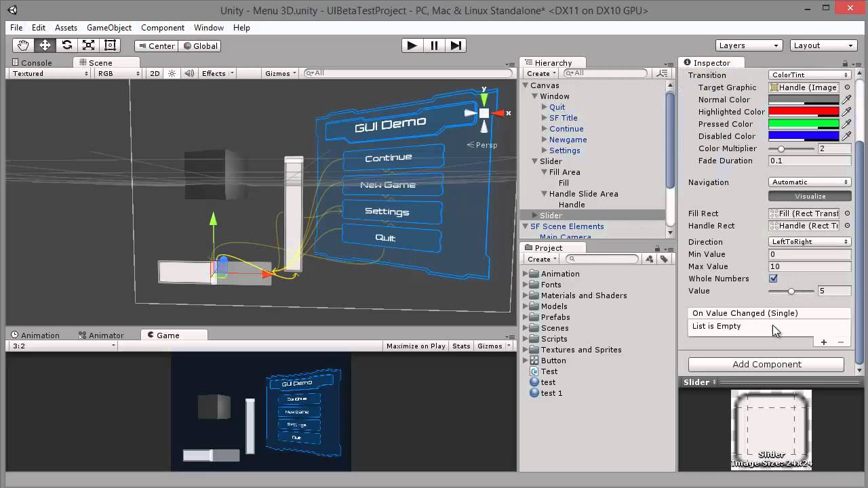Open object picker for Fill Rect

click(847, 213)
